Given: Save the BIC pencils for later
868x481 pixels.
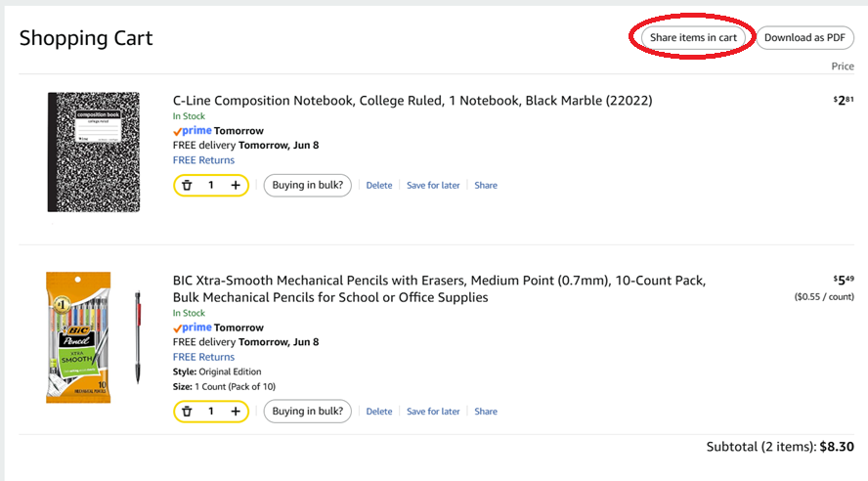Looking at the screenshot, I should point(433,412).
